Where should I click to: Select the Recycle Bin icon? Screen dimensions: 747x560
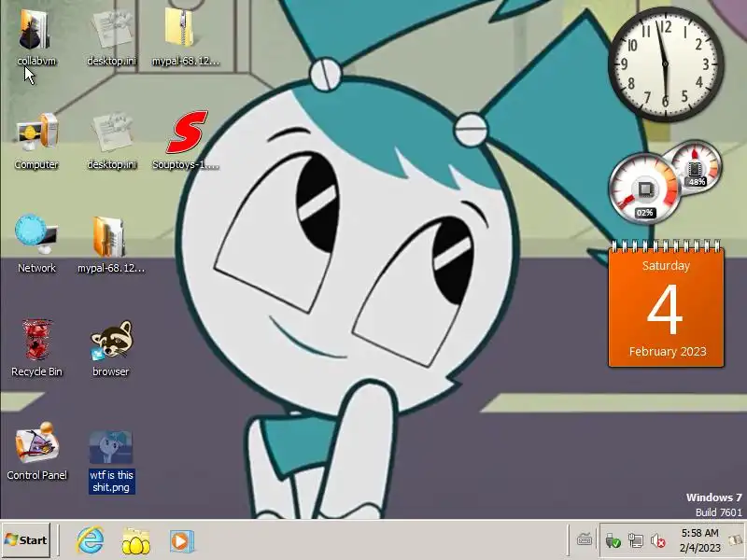click(x=37, y=340)
